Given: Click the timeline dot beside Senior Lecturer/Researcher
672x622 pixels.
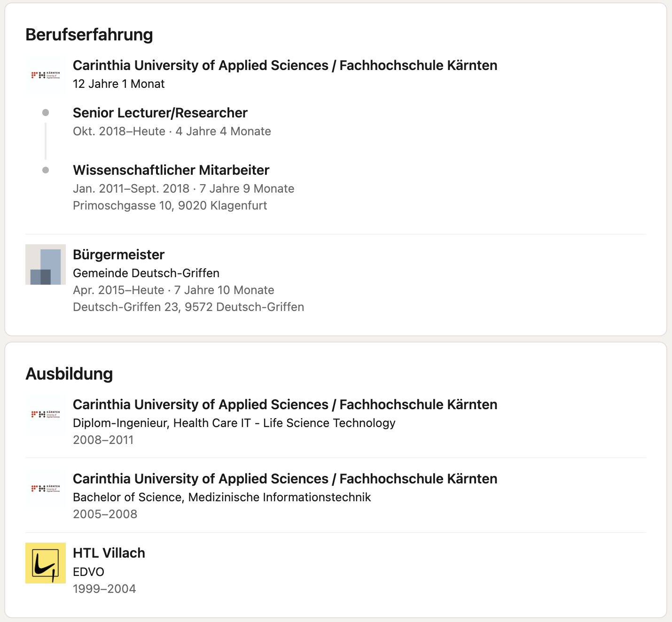Looking at the screenshot, I should pyautogui.click(x=46, y=113).
